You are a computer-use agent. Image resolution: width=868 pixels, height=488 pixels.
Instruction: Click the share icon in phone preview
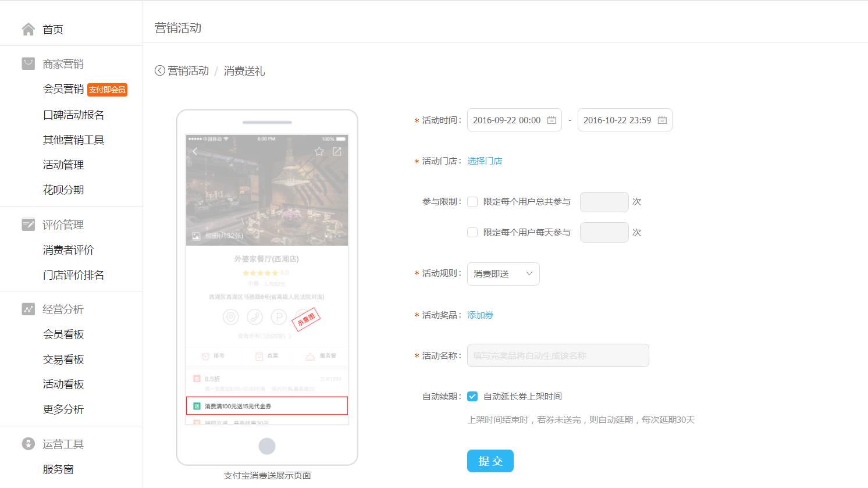(x=337, y=151)
